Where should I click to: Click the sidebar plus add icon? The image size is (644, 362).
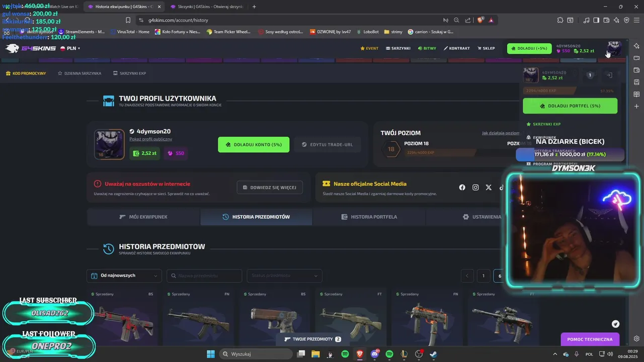click(x=636, y=106)
